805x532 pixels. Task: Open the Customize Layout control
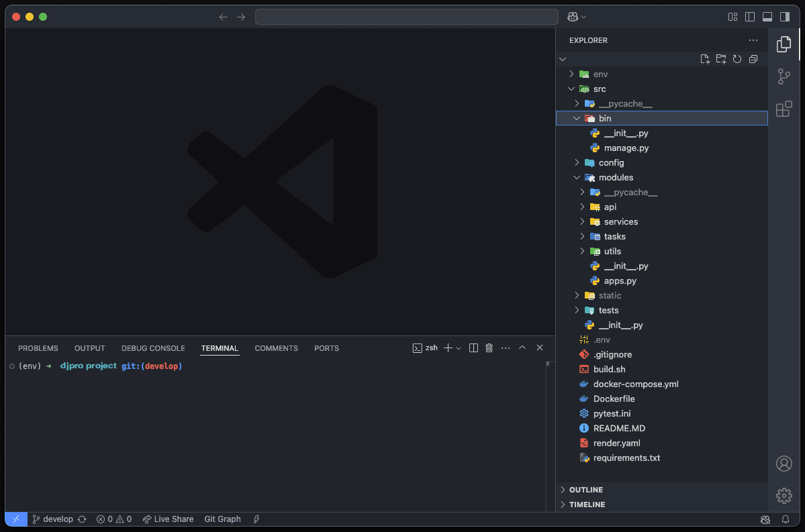point(732,17)
